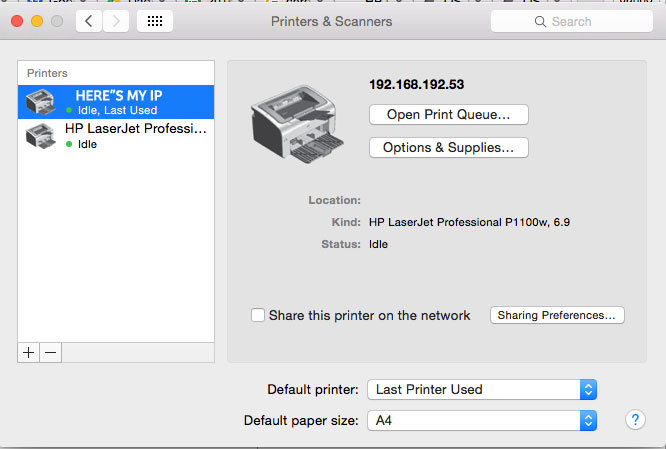This screenshot has height=449, width=666.
Task: Click the forward arrow navigation button
Action: coord(116,21)
